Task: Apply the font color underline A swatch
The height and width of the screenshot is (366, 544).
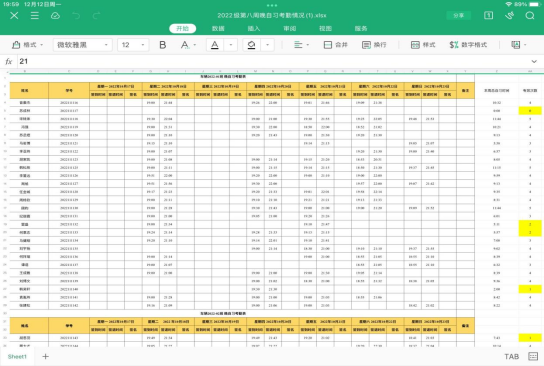Action: click(215, 45)
